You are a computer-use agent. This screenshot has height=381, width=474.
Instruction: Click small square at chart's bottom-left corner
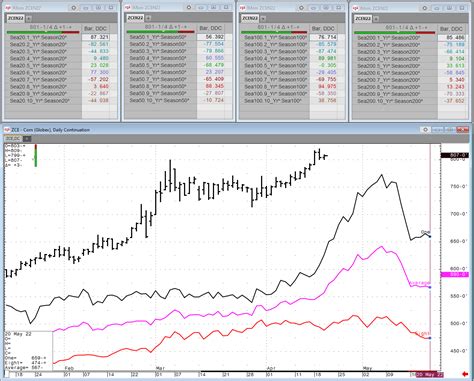coord(7,374)
